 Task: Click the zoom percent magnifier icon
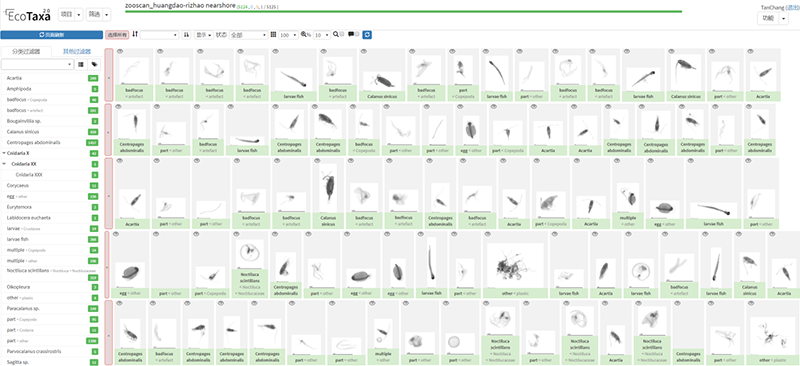coord(305,35)
